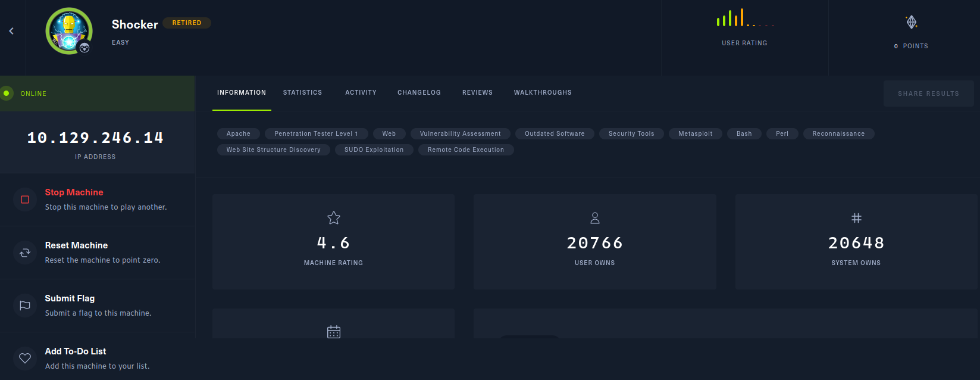This screenshot has height=380, width=980.
Task: Open the Changelog tab
Action: tap(419, 93)
